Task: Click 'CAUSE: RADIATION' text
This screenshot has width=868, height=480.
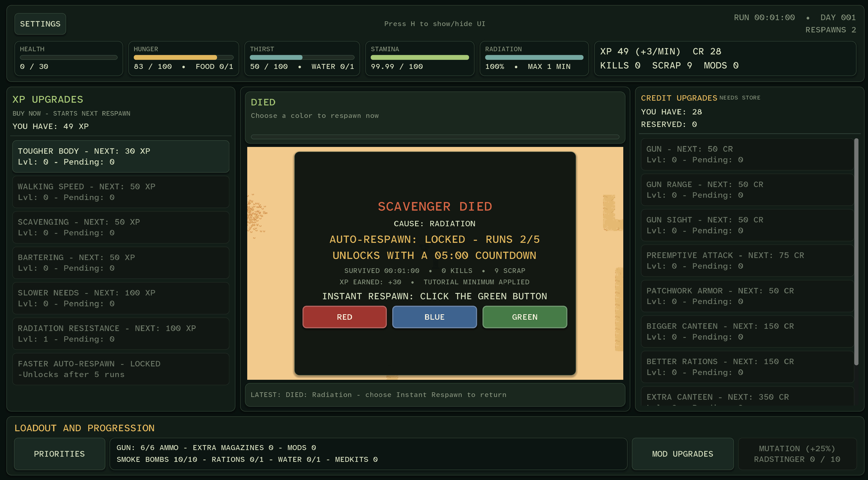Action: tap(435, 224)
